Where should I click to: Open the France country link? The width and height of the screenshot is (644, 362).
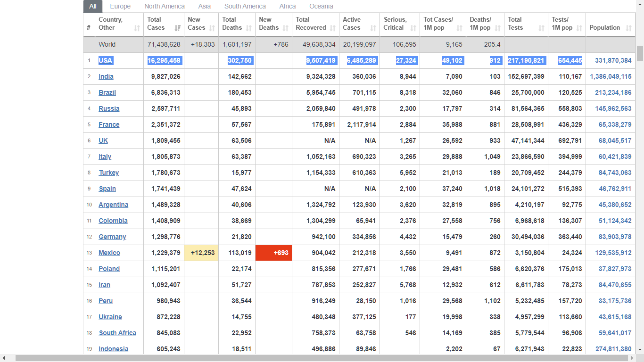(109, 124)
